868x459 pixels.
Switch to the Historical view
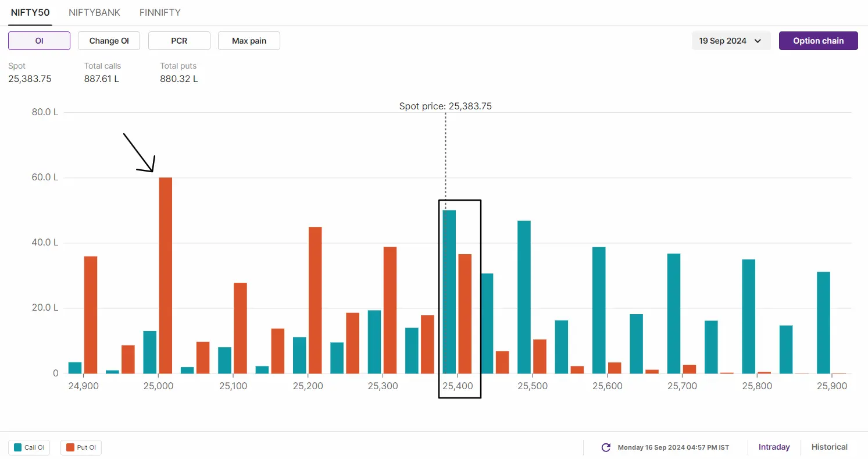point(830,447)
